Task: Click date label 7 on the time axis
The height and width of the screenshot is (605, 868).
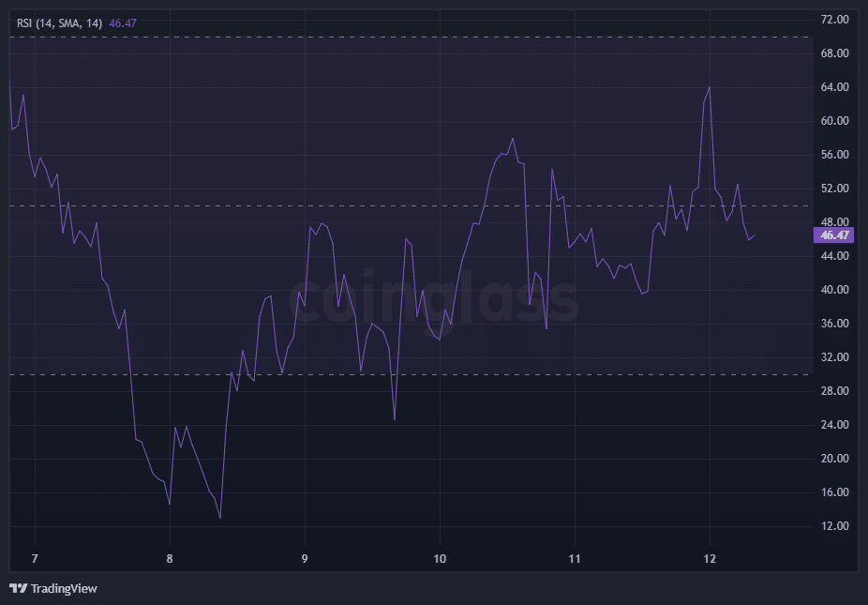Action: point(35,559)
